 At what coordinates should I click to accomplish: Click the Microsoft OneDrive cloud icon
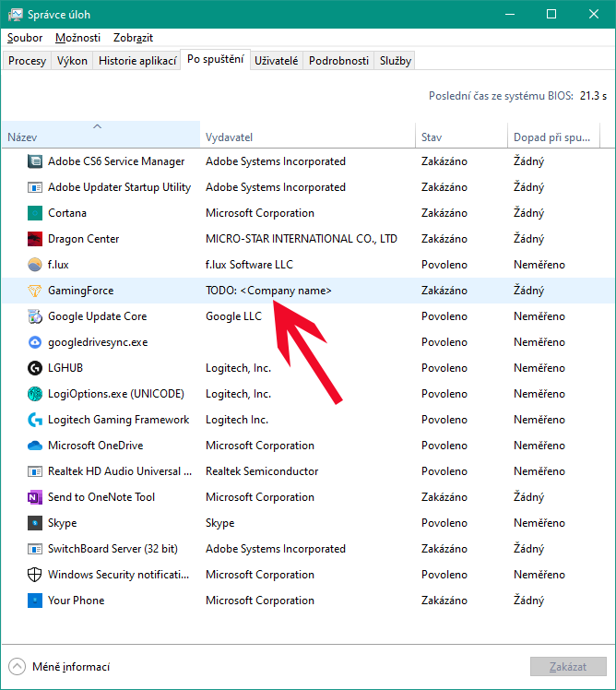[x=35, y=446]
